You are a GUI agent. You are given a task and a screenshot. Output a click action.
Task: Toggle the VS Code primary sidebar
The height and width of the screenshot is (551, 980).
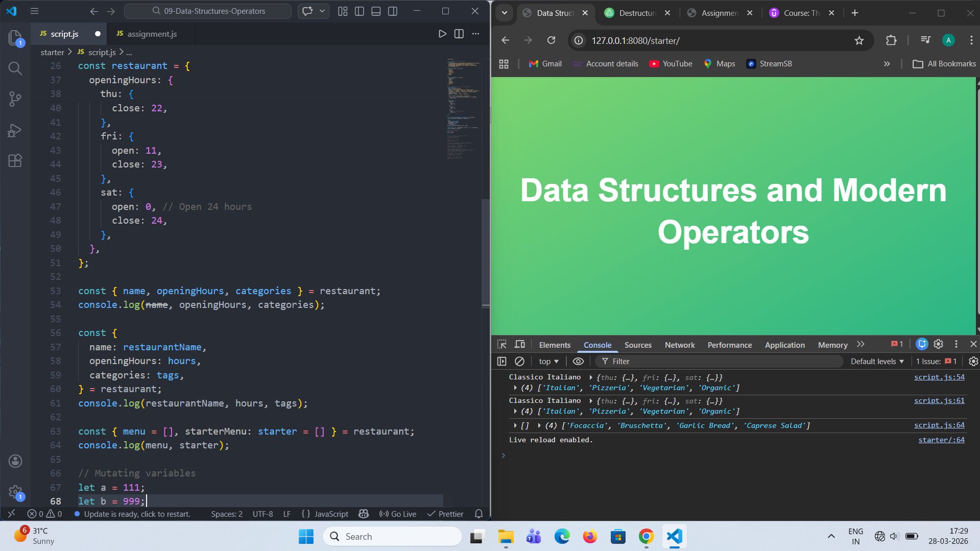pos(360,11)
